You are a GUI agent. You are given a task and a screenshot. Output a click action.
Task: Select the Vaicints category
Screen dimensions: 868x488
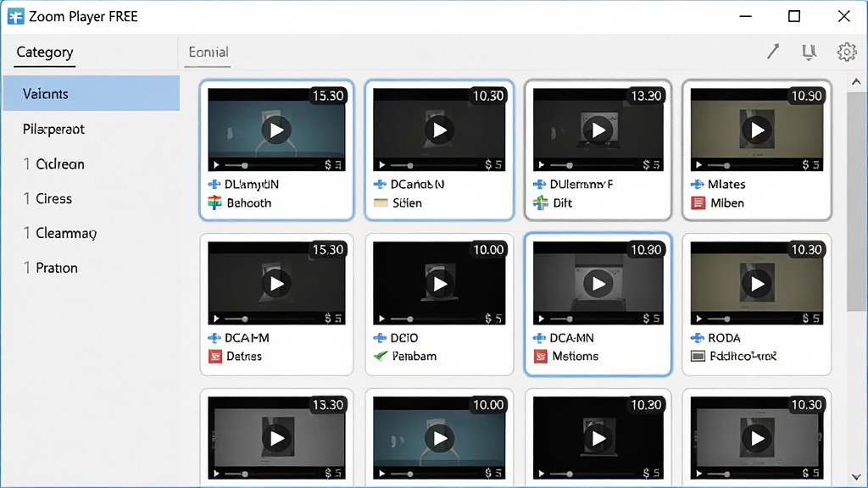coord(92,93)
